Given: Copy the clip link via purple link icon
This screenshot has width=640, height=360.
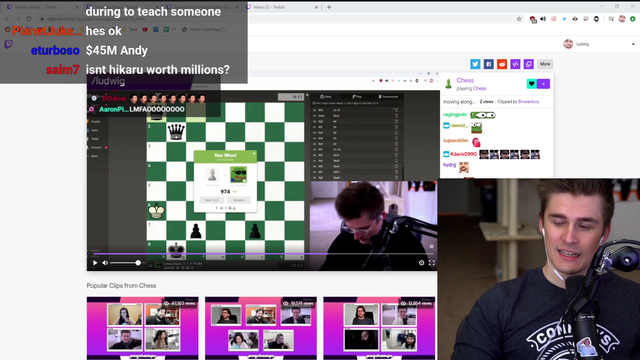Looking at the screenshot, I should pos(529,64).
